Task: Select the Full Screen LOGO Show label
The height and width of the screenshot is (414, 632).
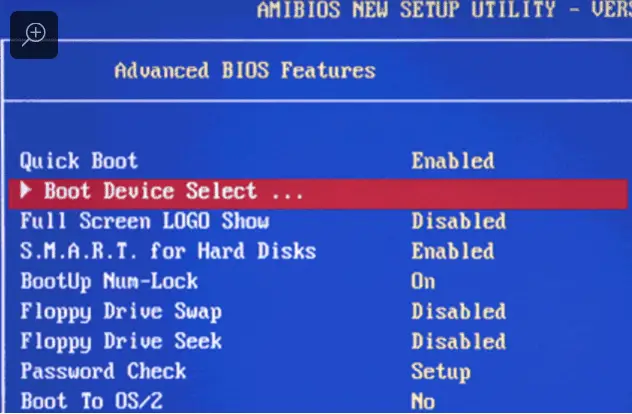Action: click(x=145, y=221)
